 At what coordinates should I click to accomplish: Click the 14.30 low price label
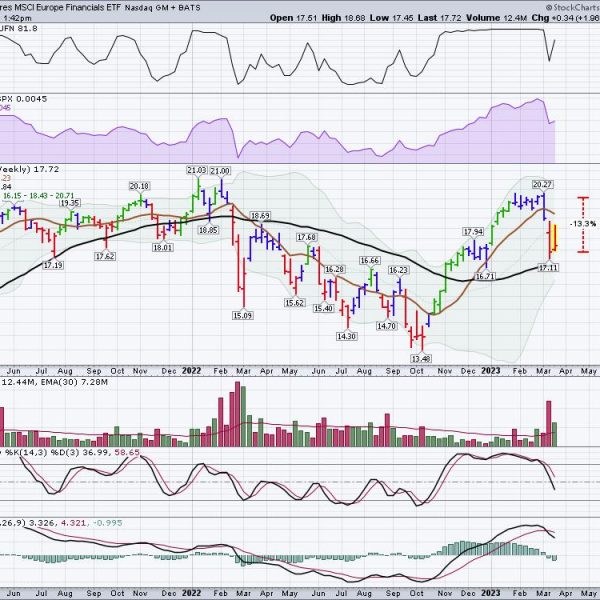point(346,336)
